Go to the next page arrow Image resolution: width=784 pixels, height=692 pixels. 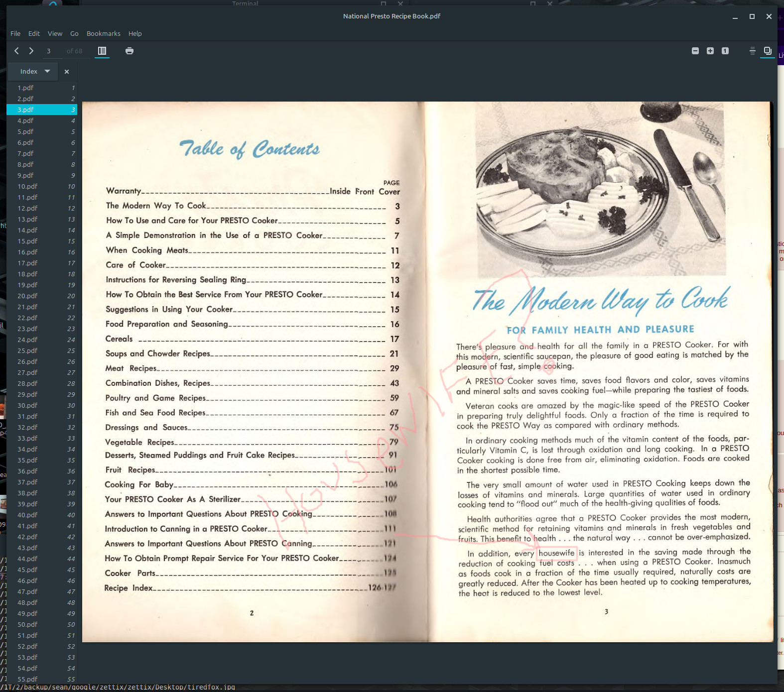31,51
